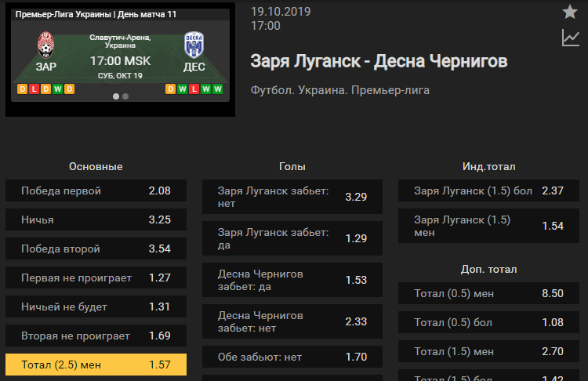Click the Desna Chernihiv team logo
The width and height of the screenshot is (588, 381).
tap(194, 45)
